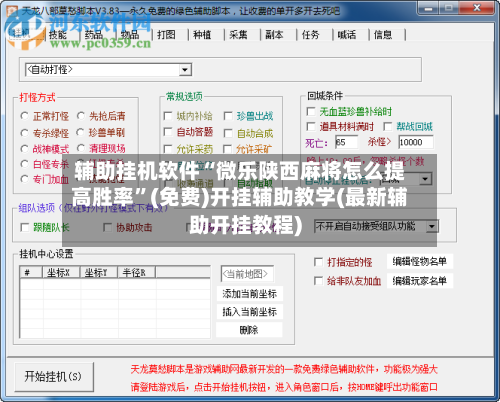500x402 pixels.
Task: Click the 死亡 count input field
Action: pos(346,142)
